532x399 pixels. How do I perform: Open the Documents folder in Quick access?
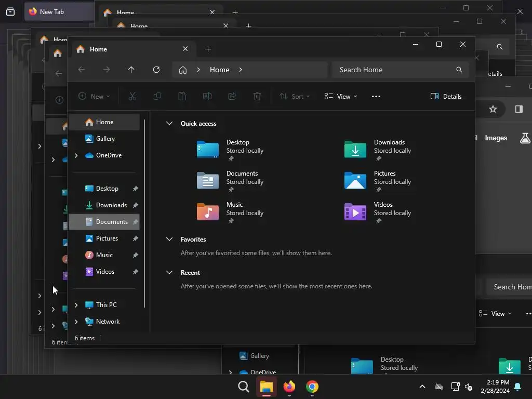point(230,181)
